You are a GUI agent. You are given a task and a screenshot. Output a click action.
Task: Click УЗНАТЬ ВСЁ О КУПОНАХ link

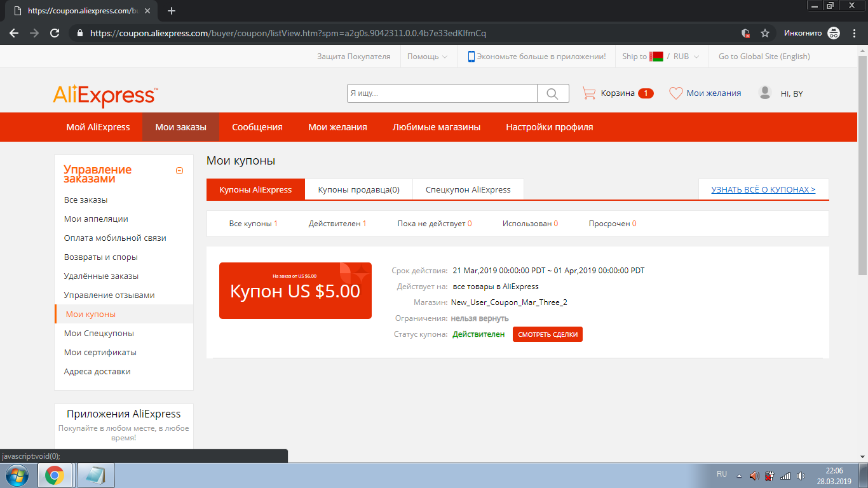[x=764, y=189]
